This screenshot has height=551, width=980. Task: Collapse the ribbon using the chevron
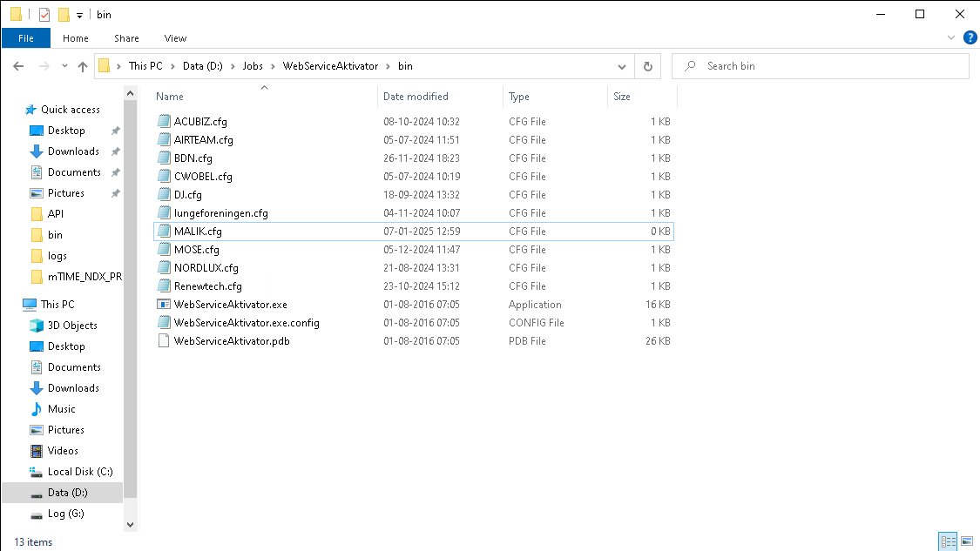click(950, 37)
